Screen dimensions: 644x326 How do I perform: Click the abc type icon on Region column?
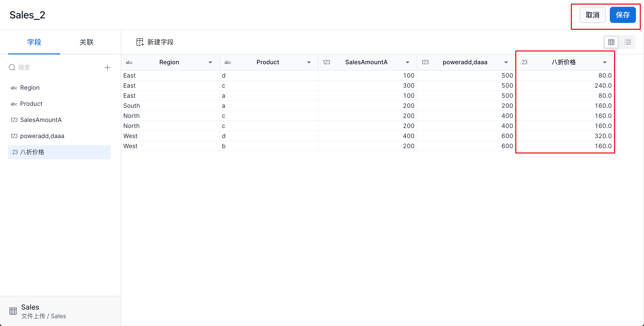pyautogui.click(x=129, y=62)
